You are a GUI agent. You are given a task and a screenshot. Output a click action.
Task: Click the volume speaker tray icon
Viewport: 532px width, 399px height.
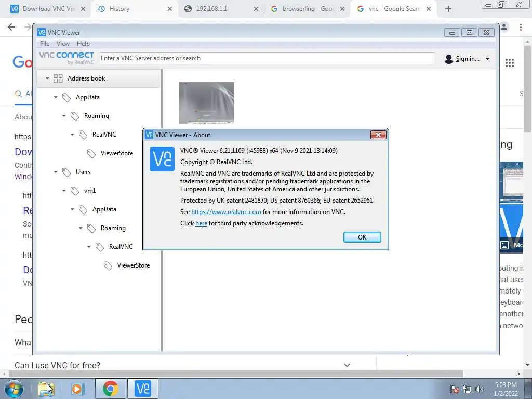pyautogui.click(x=480, y=389)
